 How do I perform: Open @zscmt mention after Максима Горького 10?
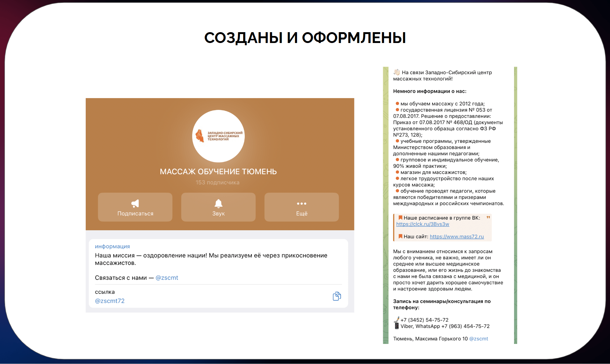478,339
